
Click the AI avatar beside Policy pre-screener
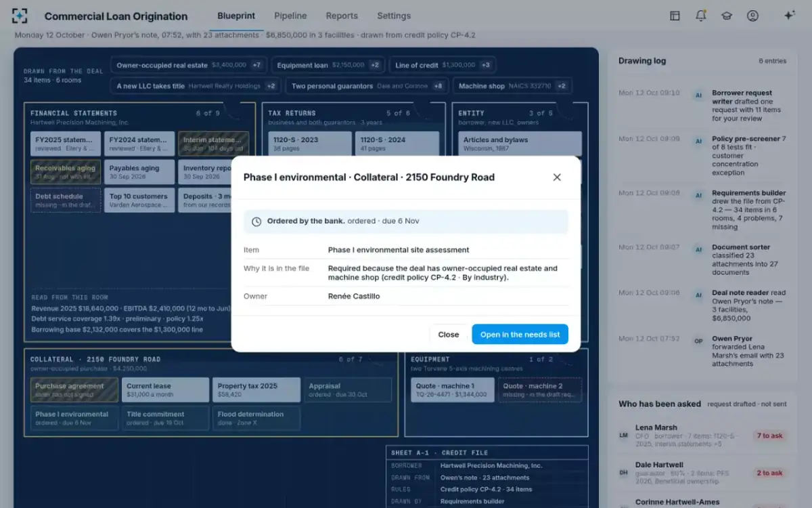coord(698,142)
